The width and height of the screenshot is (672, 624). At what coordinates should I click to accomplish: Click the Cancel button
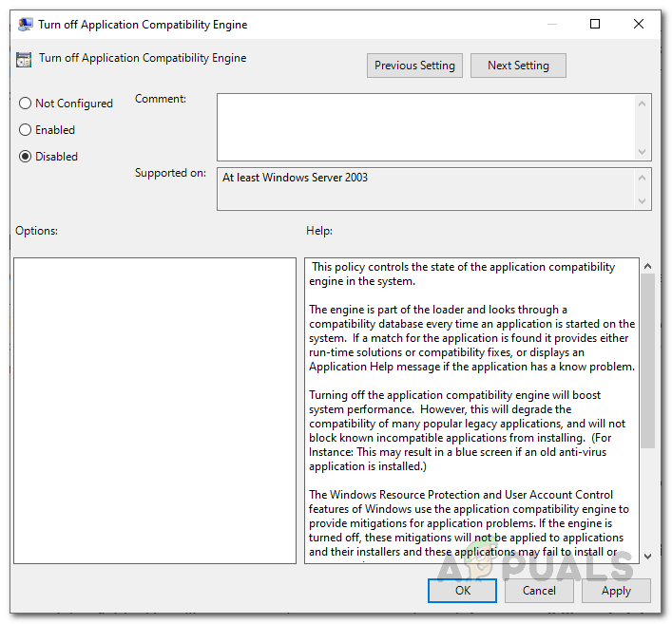click(539, 591)
